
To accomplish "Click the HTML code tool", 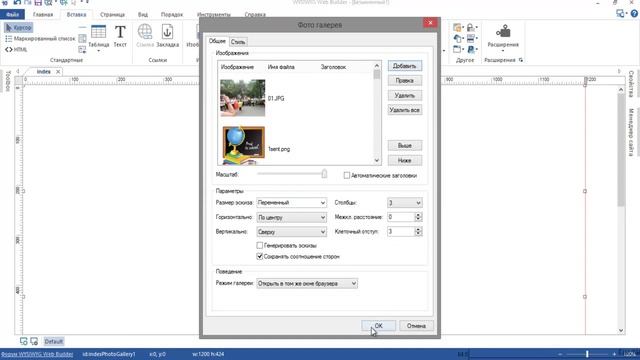I will tap(16, 49).
